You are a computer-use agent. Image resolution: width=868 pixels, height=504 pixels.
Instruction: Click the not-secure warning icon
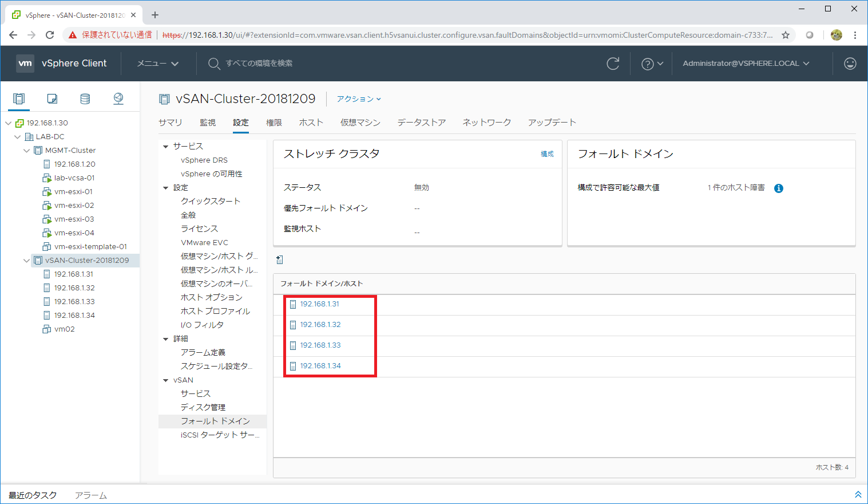73,35
